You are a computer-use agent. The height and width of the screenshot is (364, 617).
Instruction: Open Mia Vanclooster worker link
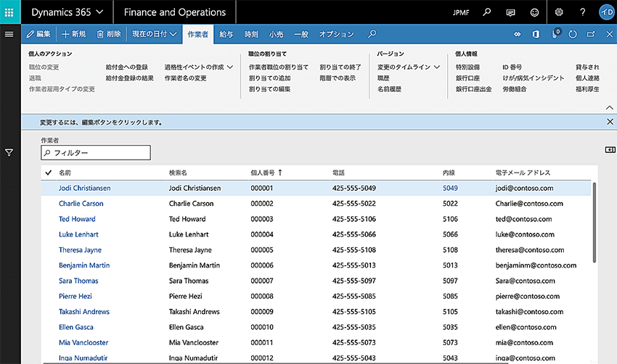pos(83,342)
